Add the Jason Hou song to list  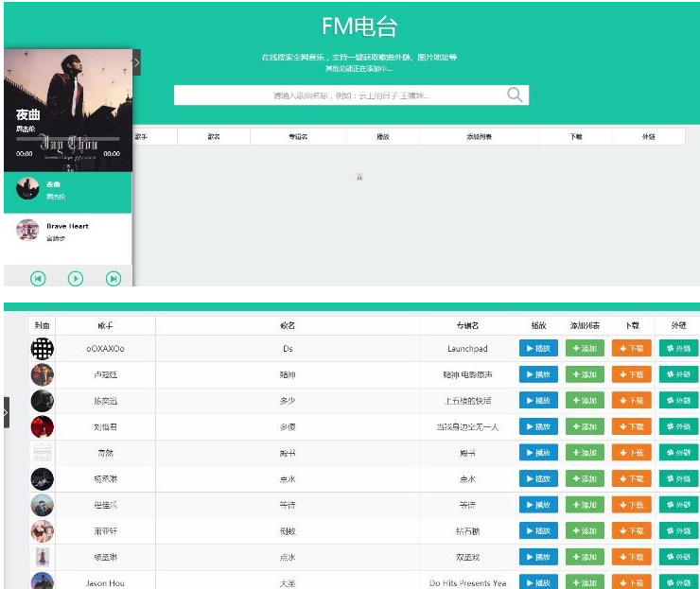585,582
